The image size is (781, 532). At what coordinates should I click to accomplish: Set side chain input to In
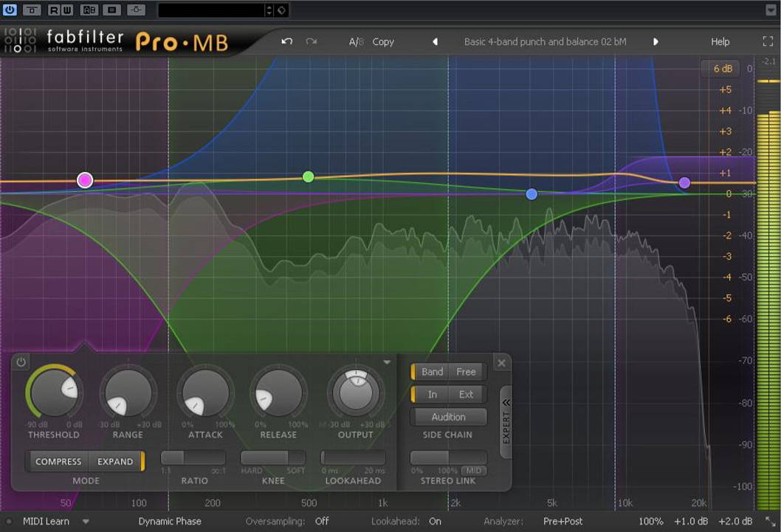[432, 395]
